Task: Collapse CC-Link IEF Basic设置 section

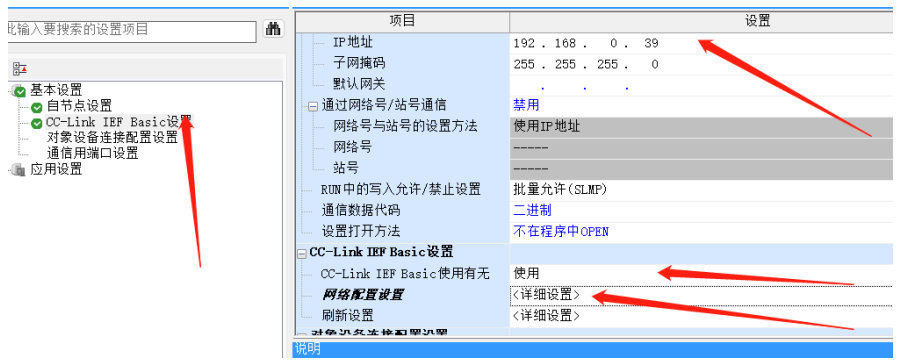Action: click(x=301, y=253)
